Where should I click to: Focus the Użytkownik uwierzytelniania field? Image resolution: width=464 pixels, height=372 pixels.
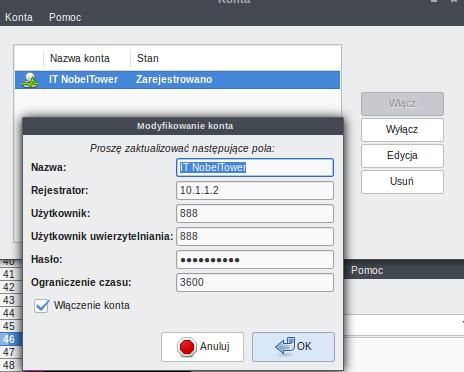pyautogui.click(x=255, y=236)
